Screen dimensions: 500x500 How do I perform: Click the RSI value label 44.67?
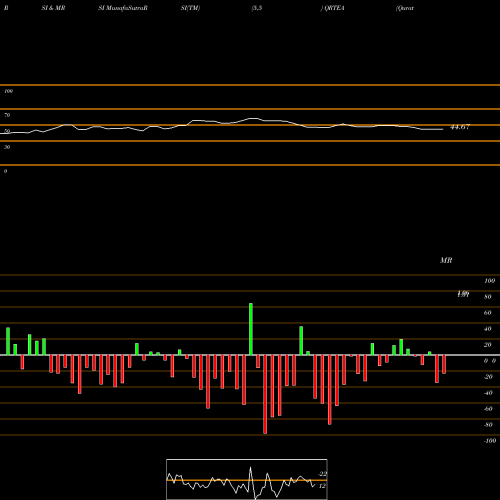[460, 127]
